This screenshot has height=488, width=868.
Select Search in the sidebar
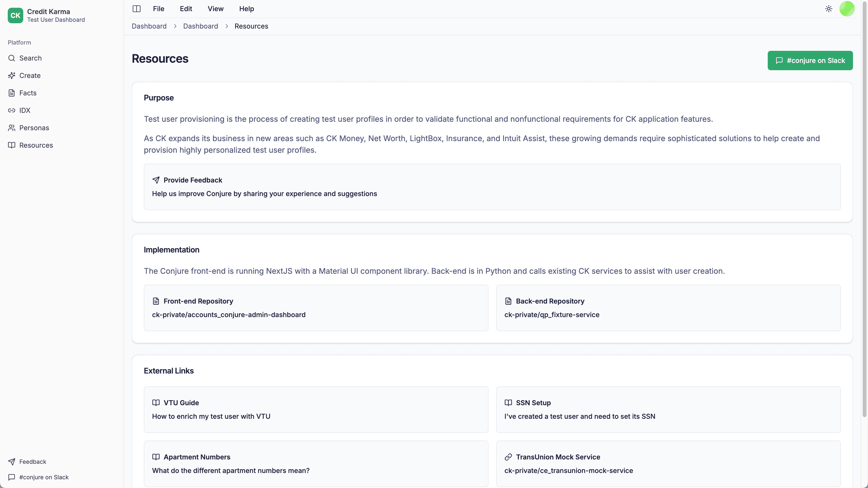click(30, 58)
